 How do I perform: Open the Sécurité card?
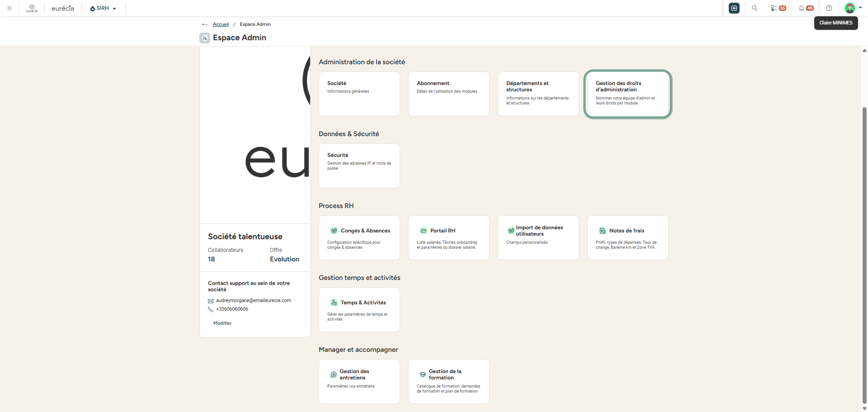point(359,166)
